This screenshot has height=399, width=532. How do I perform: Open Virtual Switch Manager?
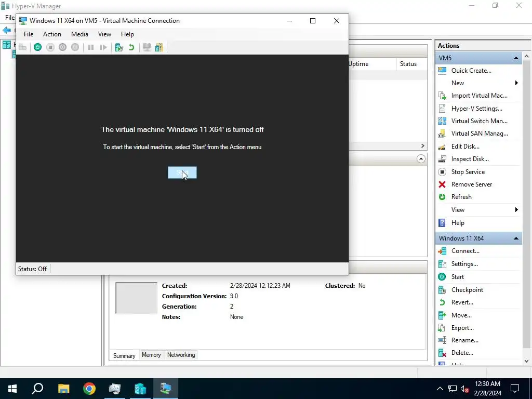pos(479,121)
